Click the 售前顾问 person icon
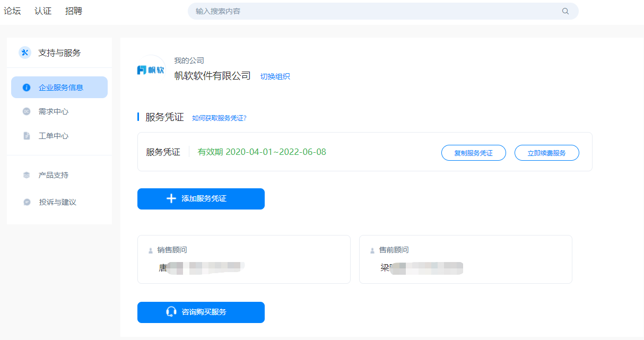644x340 pixels. pyautogui.click(x=372, y=250)
